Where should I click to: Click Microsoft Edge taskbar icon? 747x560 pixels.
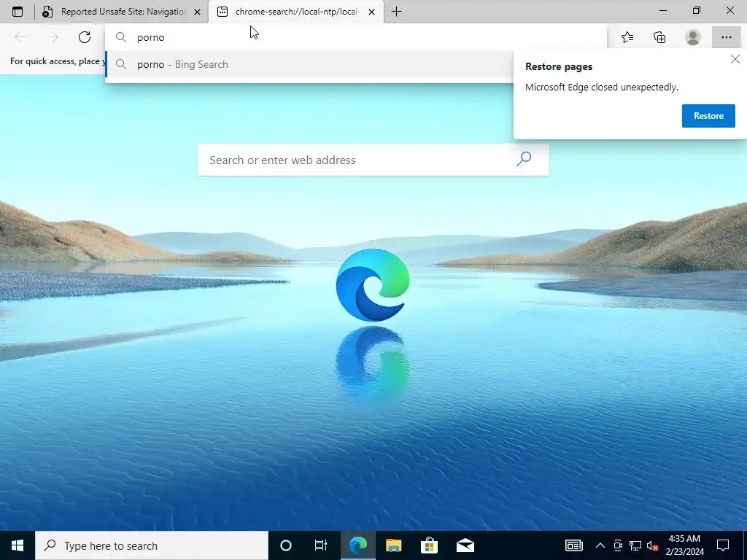pyautogui.click(x=357, y=545)
